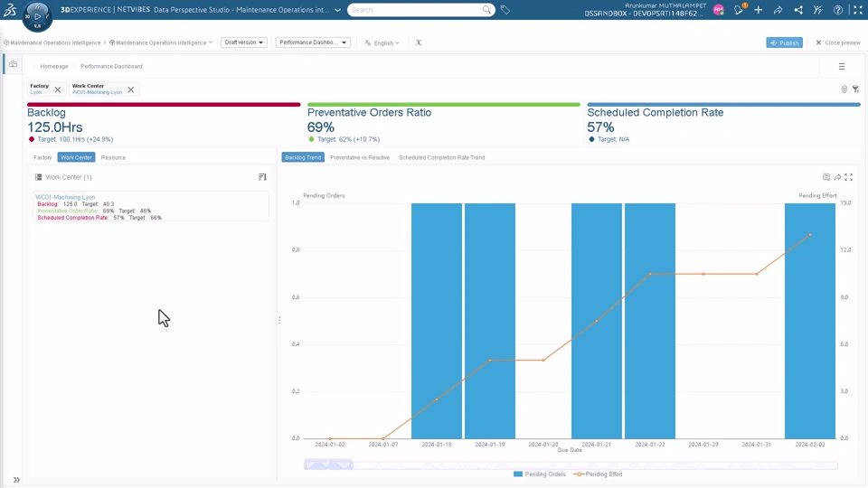Open the English language dropdown
This screenshot has height=488, width=868.
click(x=382, y=42)
